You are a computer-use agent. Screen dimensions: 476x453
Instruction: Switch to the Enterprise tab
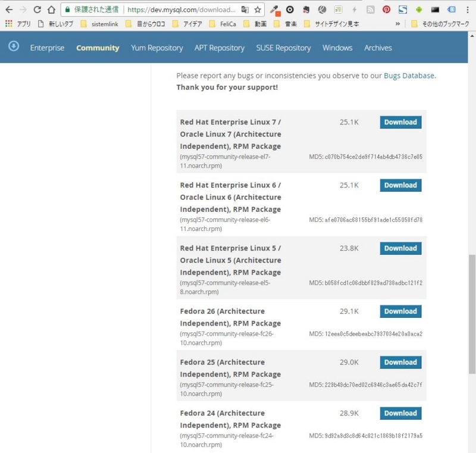tap(47, 48)
